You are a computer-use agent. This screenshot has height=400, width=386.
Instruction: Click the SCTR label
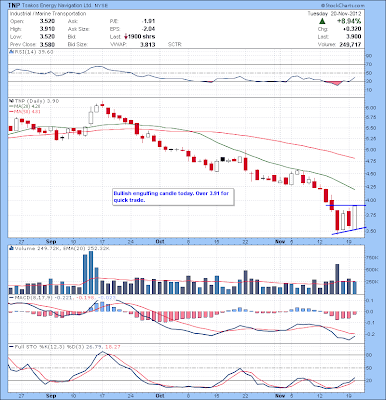(x=174, y=44)
